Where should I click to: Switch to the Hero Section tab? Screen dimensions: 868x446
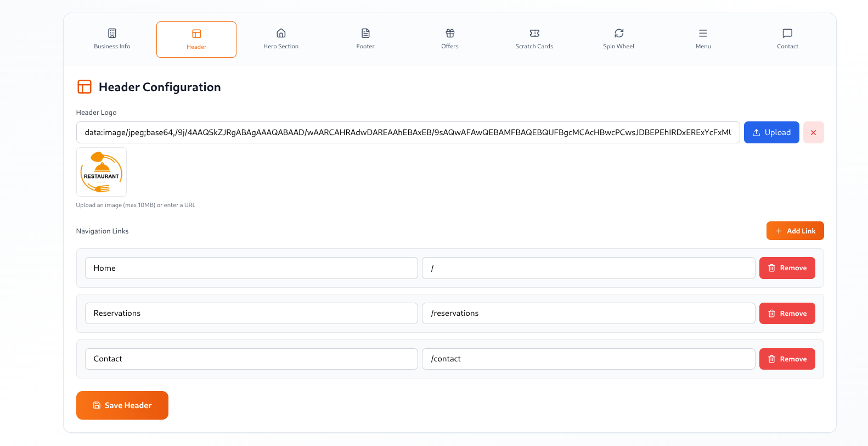click(280, 39)
